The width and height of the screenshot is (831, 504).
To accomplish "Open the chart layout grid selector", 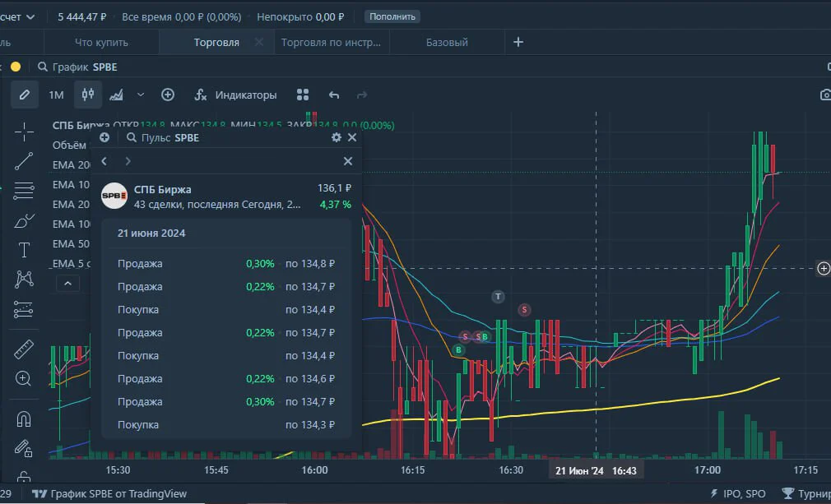I will coord(303,95).
